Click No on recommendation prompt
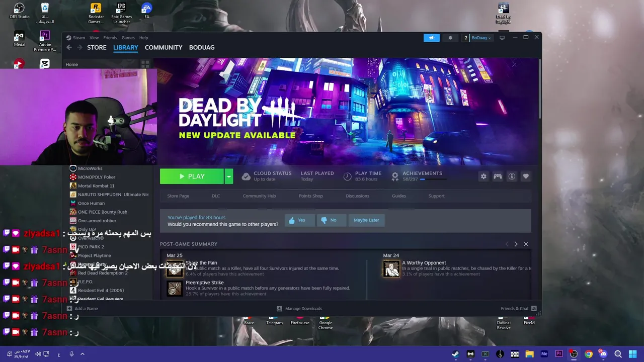This screenshot has height=362, width=644. (331, 220)
